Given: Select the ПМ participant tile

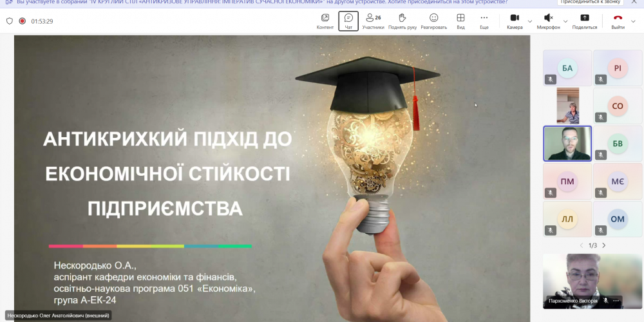Looking at the screenshot, I should coord(567,181).
